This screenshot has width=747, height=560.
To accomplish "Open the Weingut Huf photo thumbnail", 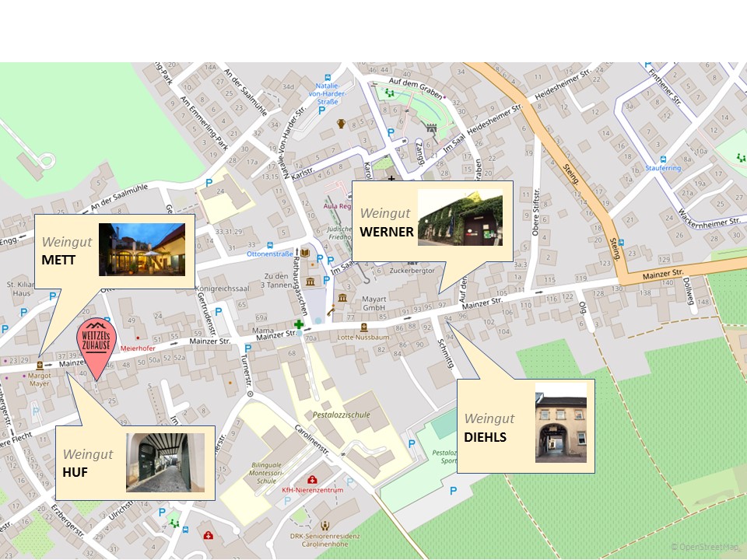I will click(165, 462).
